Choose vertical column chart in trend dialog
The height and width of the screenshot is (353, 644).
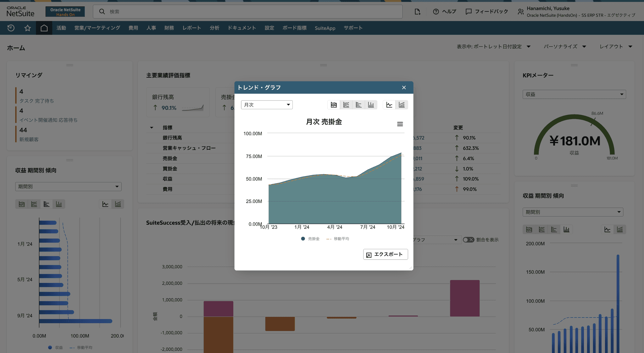pyautogui.click(x=371, y=105)
